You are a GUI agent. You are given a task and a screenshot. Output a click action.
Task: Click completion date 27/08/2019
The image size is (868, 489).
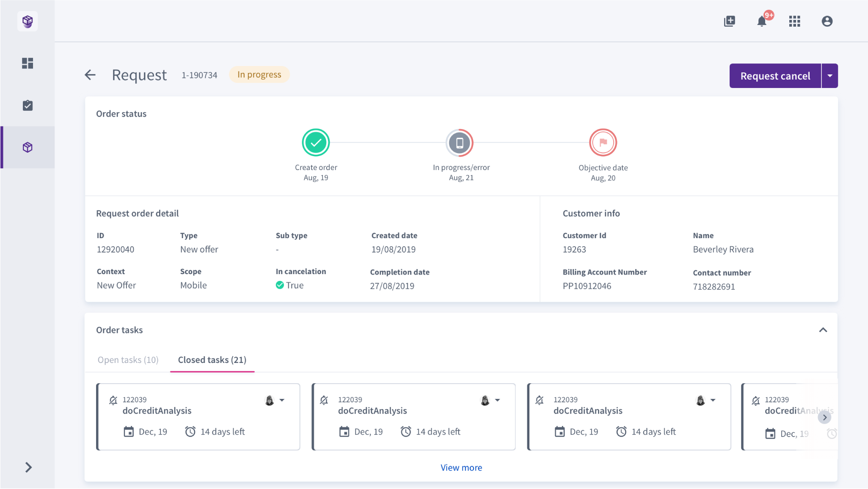pyautogui.click(x=392, y=286)
